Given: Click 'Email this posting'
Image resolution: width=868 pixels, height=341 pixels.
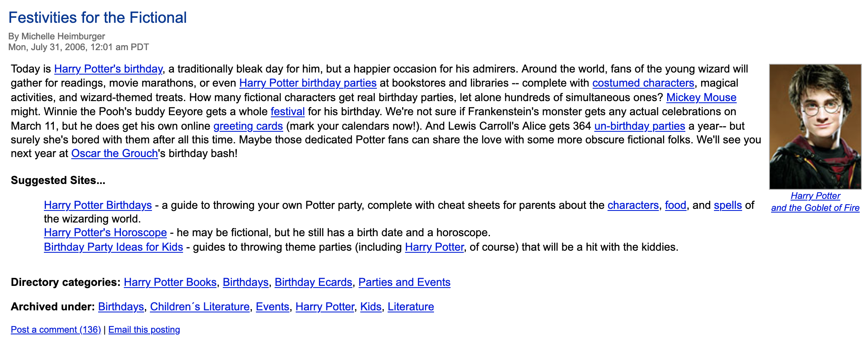Looking at the screenshot, I should pos(144,330).
